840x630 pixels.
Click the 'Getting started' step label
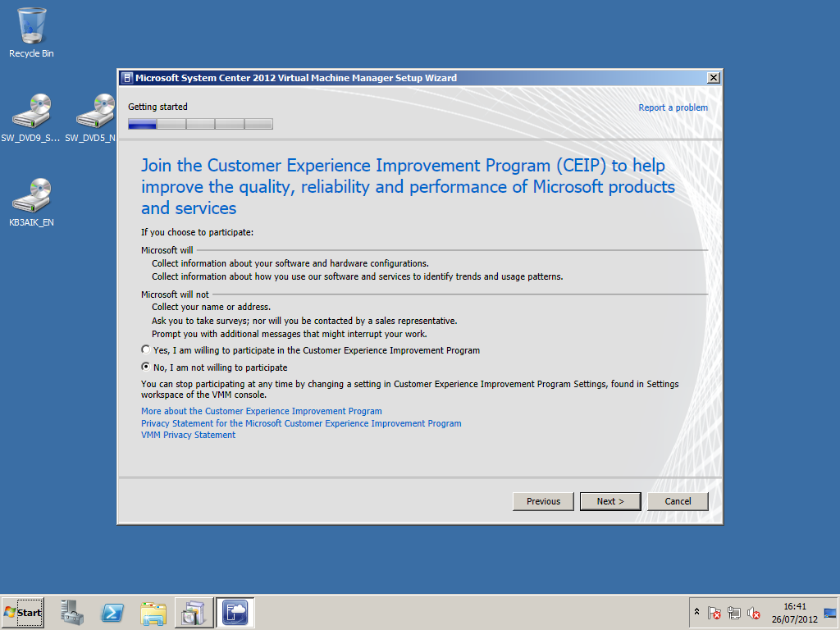tap(157, 107)
